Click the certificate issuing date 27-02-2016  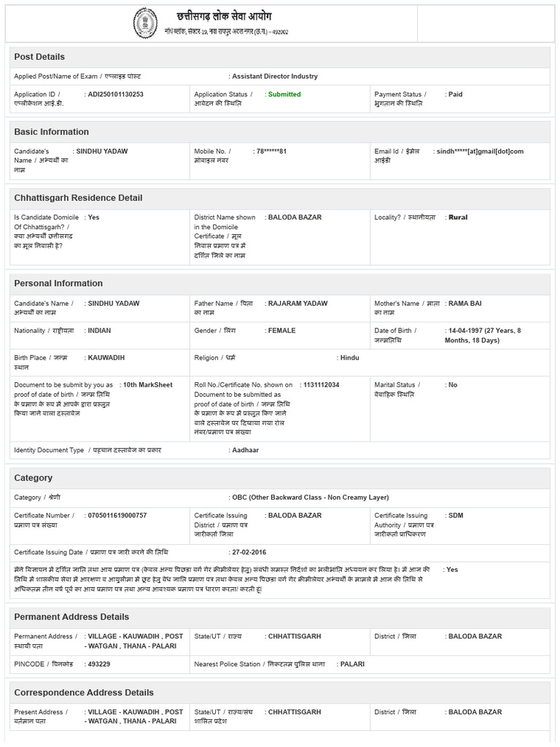click(x=249, y=553)
